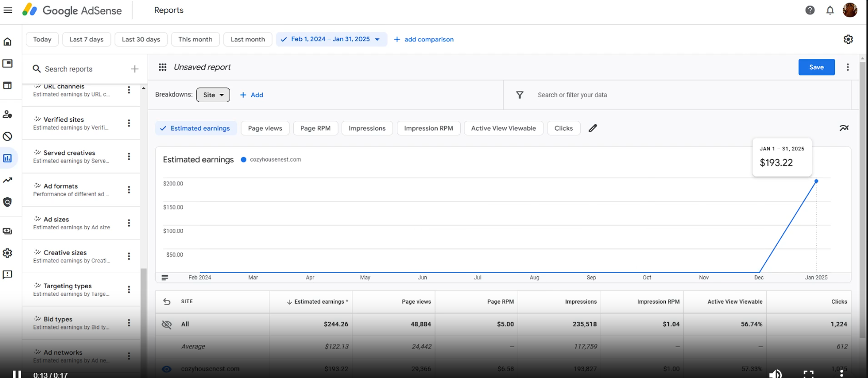The width and height of the screenshot is (868, 378).
Task: Open the Policy center shield icon
Action: (x=8, y=202)
